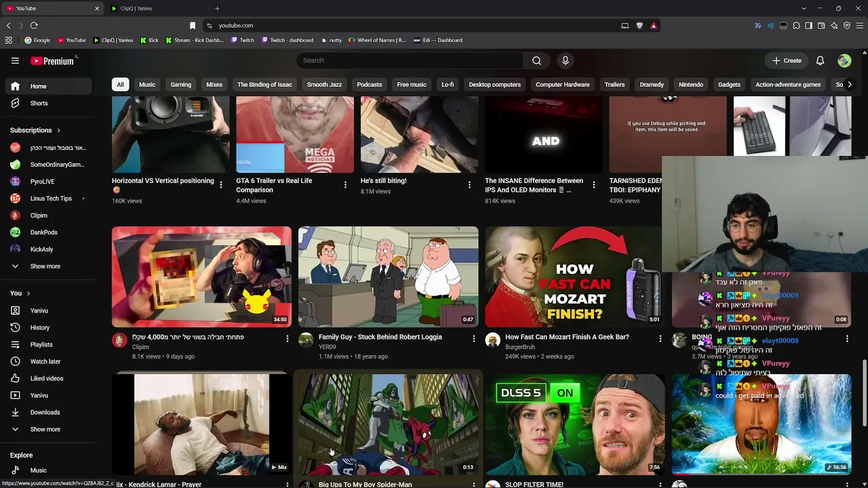Open Liked videos in the sidebar
Screen dimensions: 868x488
[48, 378]
